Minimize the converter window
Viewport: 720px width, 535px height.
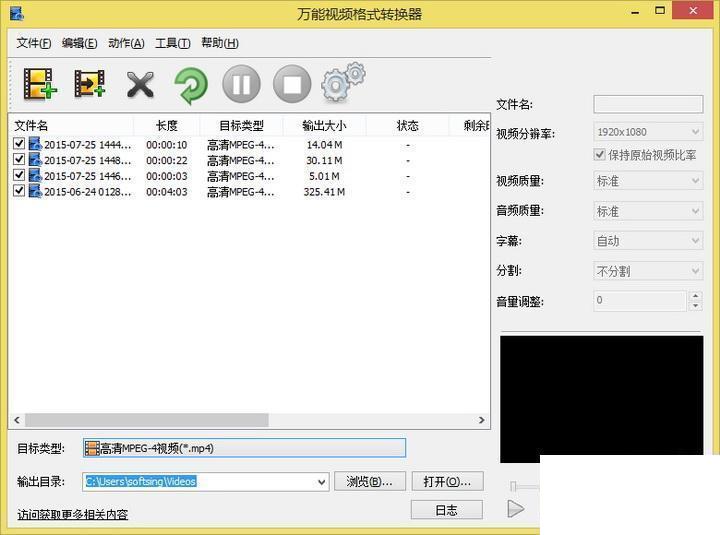[x=636, y=11]
